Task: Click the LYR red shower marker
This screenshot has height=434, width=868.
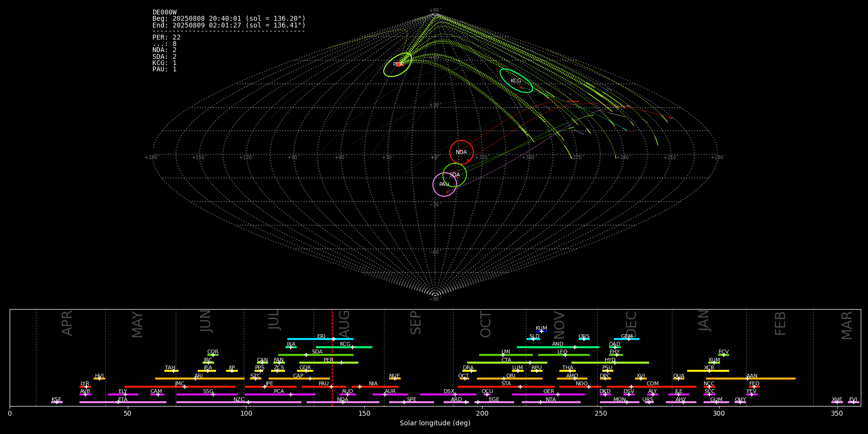Action: [x=85, y=387]
